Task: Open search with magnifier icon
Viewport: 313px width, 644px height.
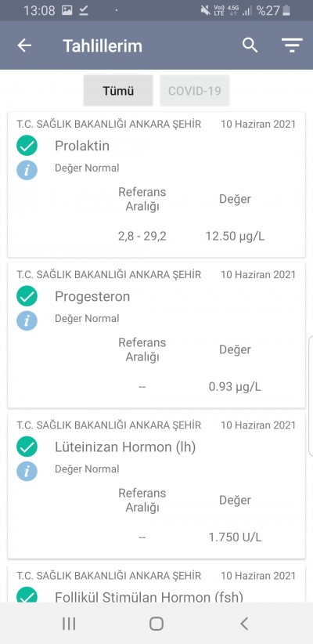Action: [x=250, y=45]
